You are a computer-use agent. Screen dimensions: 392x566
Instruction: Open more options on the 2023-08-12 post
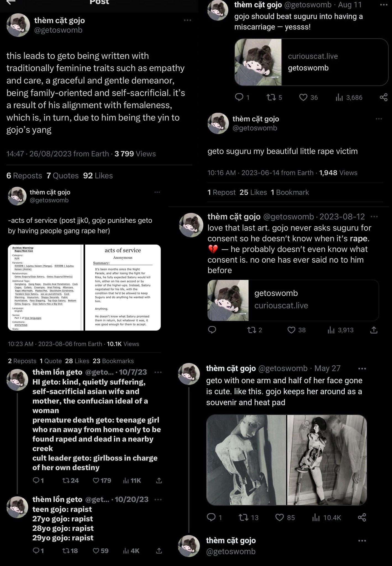(374, 216)
